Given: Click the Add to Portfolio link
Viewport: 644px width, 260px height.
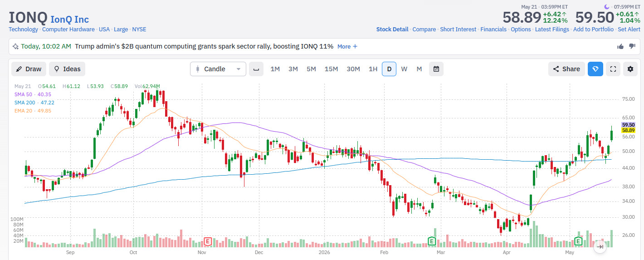Looking at the screenshot, I should (593, 29).
